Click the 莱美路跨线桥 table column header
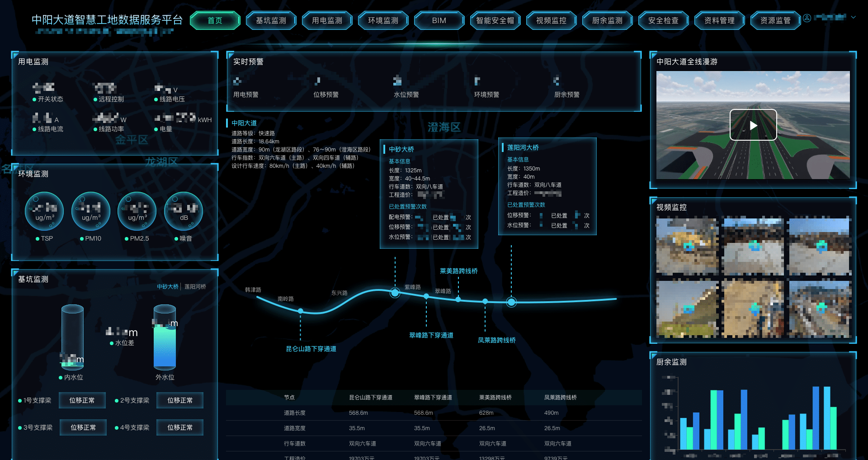This screenshot has height=460, width=868. pyautogui.click(x=495, y=398)
